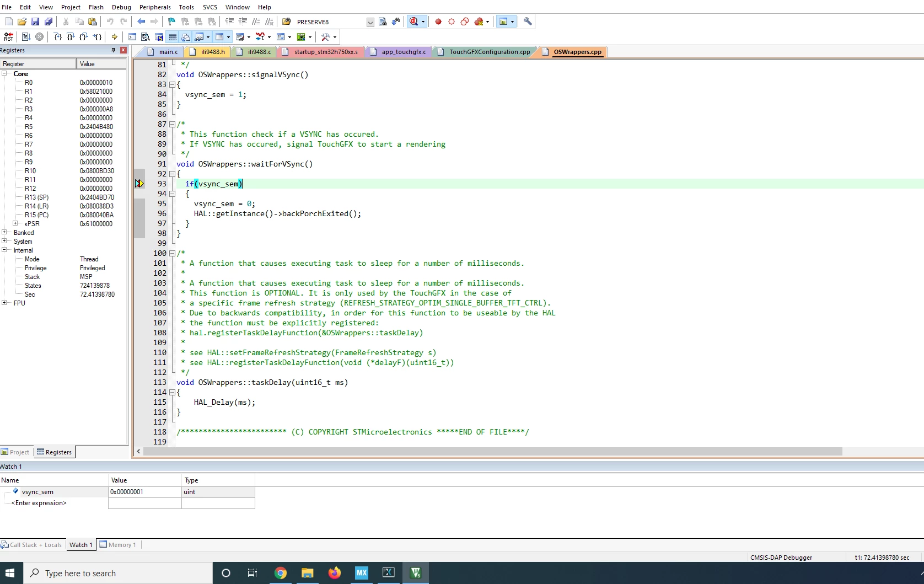Open the Debug menu

(121, 7)
